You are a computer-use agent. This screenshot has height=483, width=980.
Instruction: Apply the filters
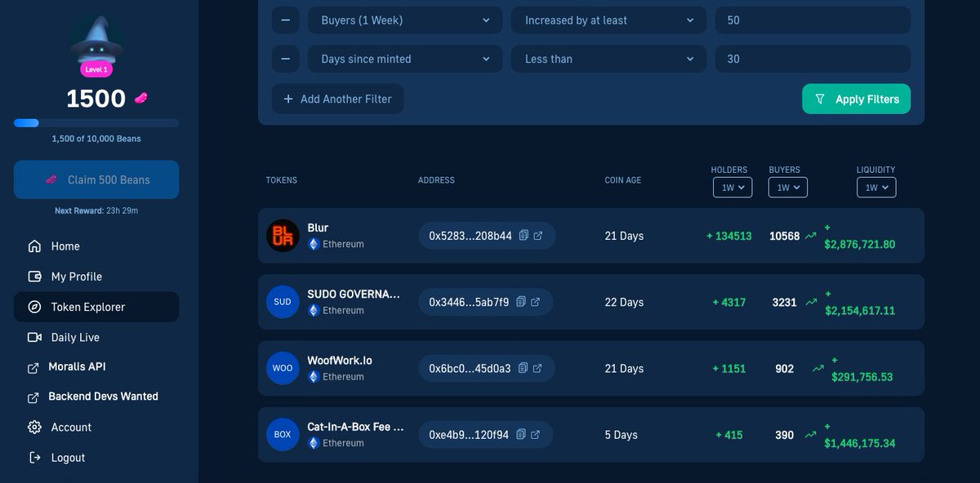pyautogui.click(x=857, y=99)
